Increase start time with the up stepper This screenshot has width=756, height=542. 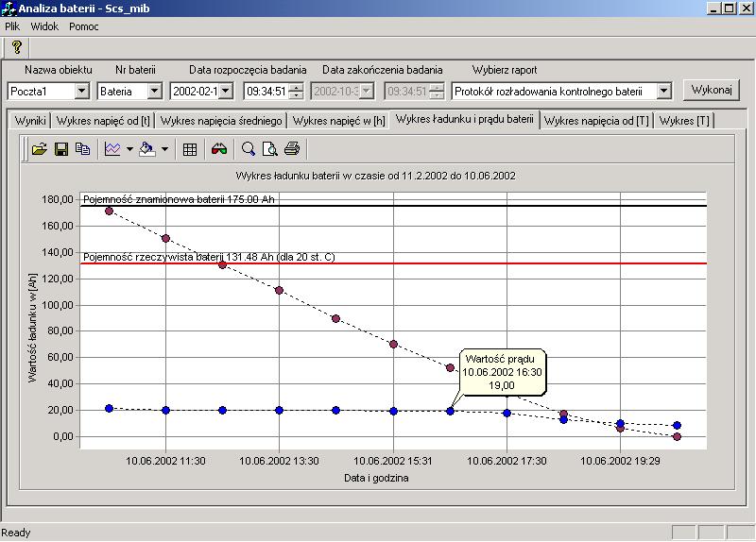[297, 87]
